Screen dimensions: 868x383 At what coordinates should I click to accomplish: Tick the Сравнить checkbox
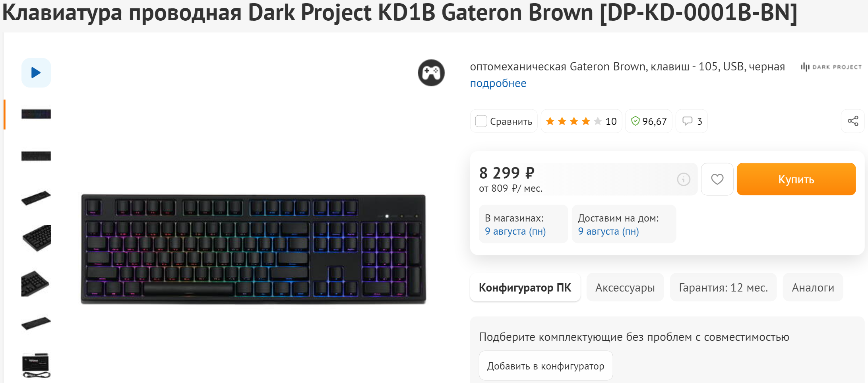(x=481, y=121)
